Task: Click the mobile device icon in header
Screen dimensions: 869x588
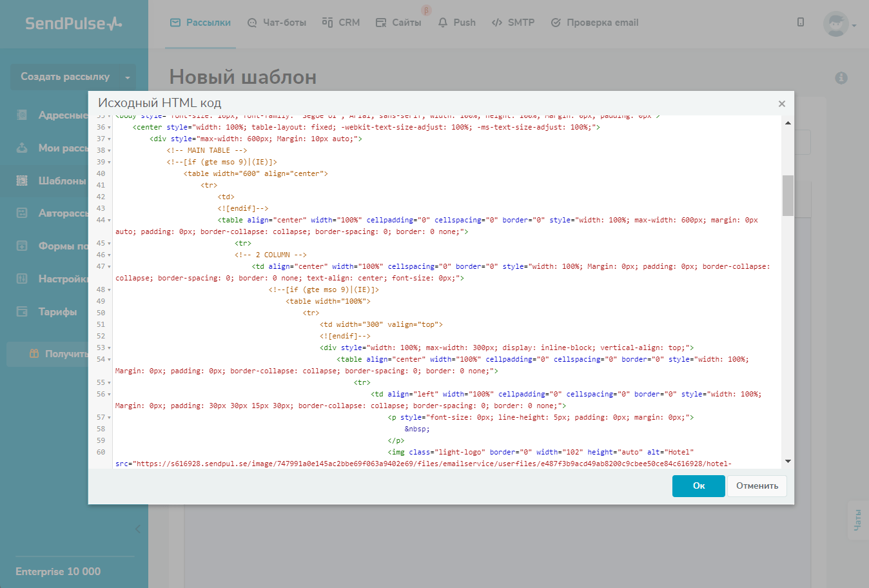Action: coord(801,23)
